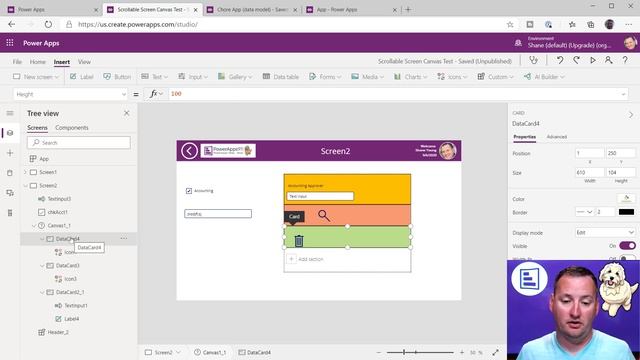
Task: Open the Input dropdown in Insert ribbon
Action: pyautogui.click(x=193, y=77)
